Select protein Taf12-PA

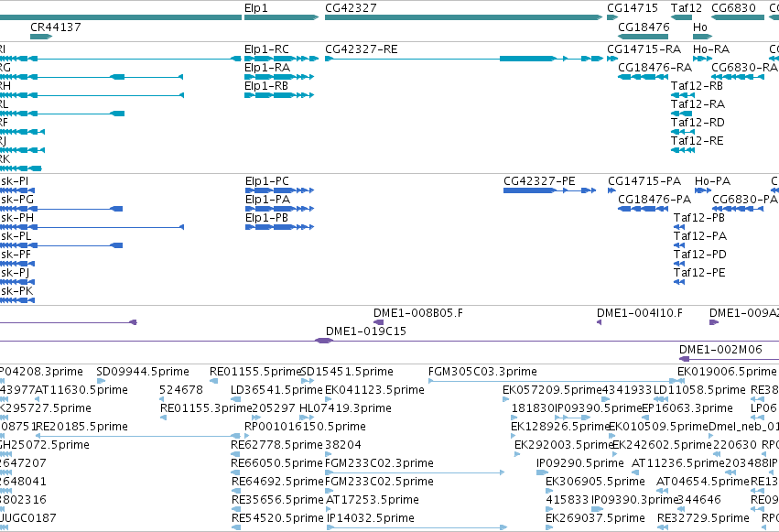[x=679, y=245]
